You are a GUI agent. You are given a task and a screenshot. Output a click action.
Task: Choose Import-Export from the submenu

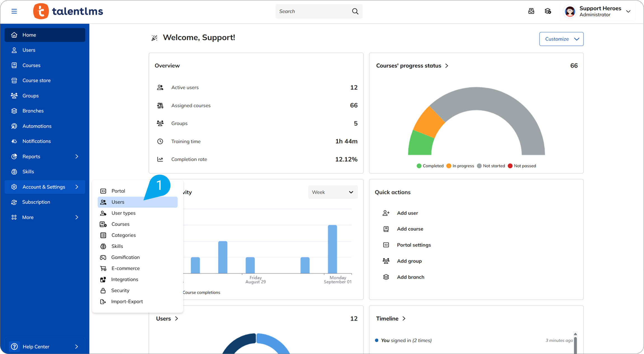[127, 301]
